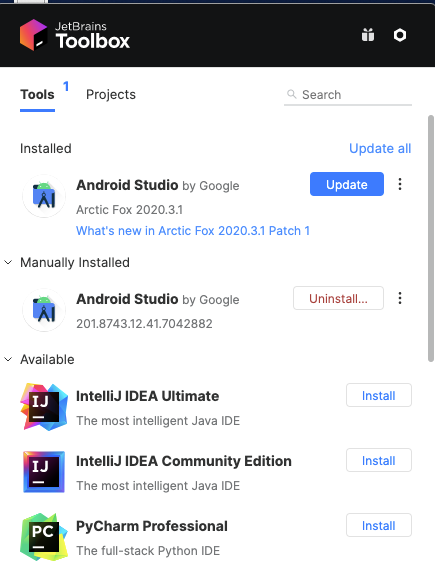This screenshot has width=435, height=578.
Task: Click the manually installed Android Studio icon
Action: click(44, 310)
